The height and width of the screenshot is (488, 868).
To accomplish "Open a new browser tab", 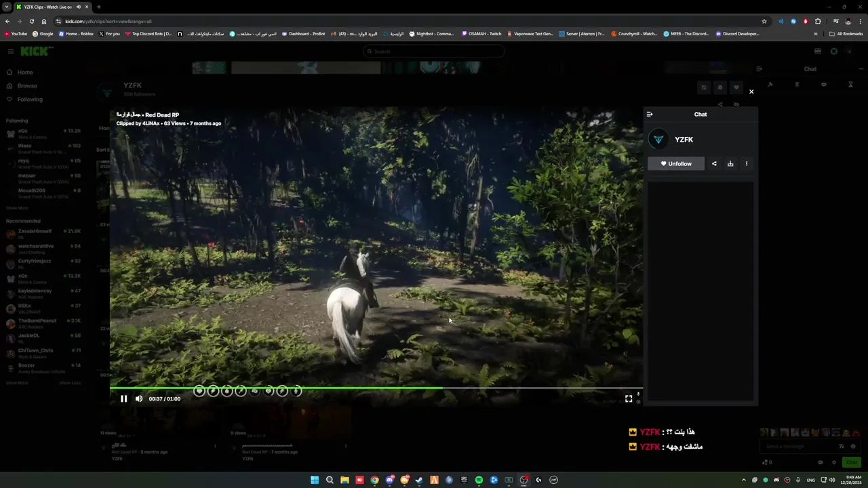I will (x=99, y=7).
